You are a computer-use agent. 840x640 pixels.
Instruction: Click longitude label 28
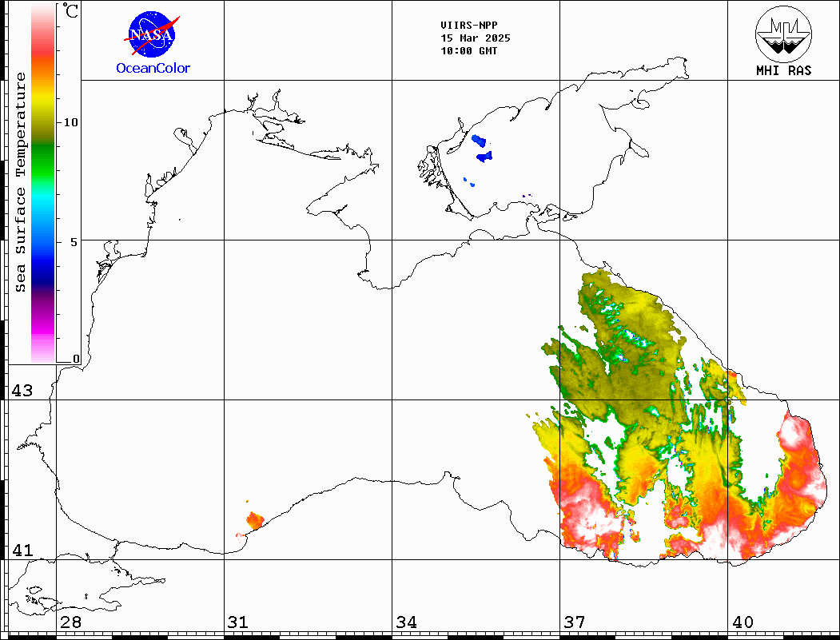click(70, 622)
